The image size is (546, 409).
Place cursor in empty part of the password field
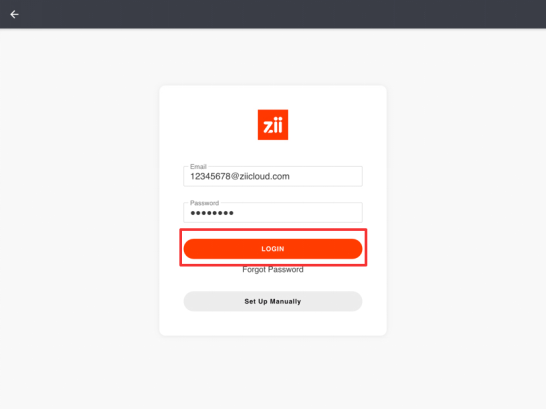coord(298,213)
